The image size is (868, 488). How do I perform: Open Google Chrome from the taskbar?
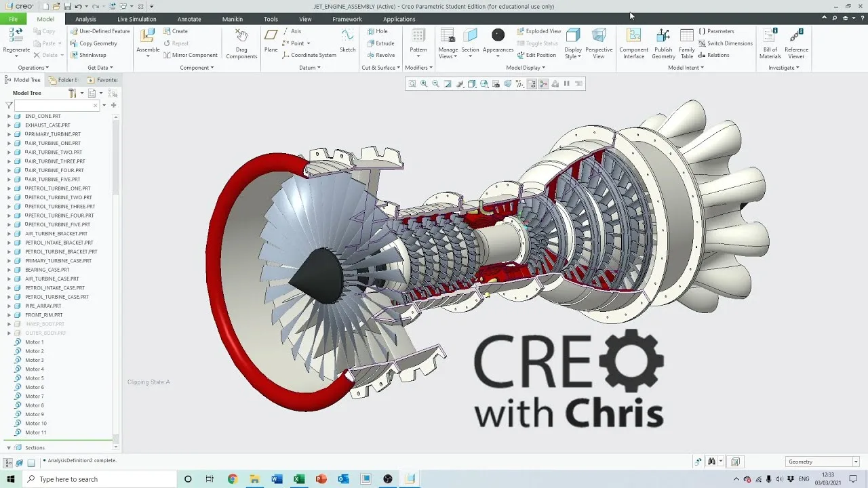point(233,479)
